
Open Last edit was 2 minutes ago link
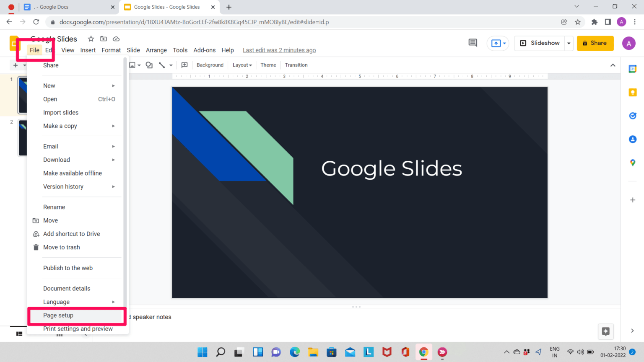pyautogui.click(x=279, y=50)
